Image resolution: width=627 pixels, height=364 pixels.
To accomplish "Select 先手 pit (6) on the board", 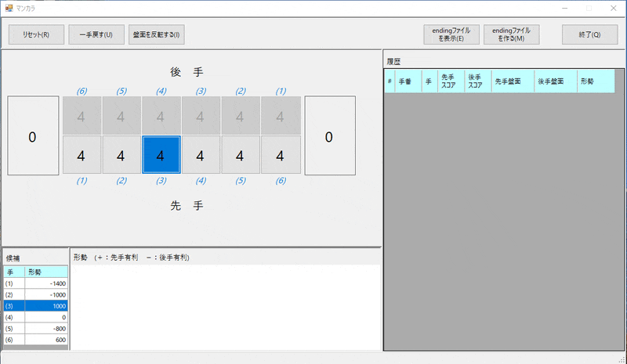I will pos(281,155).
